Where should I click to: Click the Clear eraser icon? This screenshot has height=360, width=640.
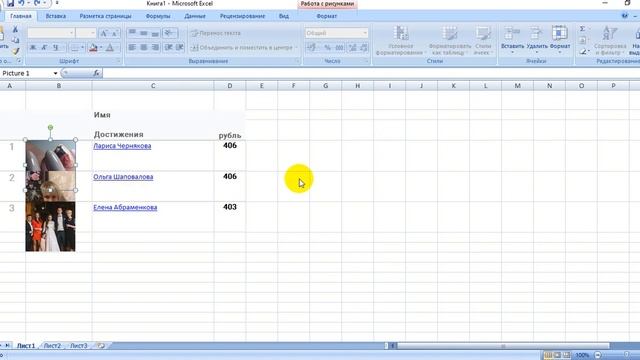click(x=583, y=52)
